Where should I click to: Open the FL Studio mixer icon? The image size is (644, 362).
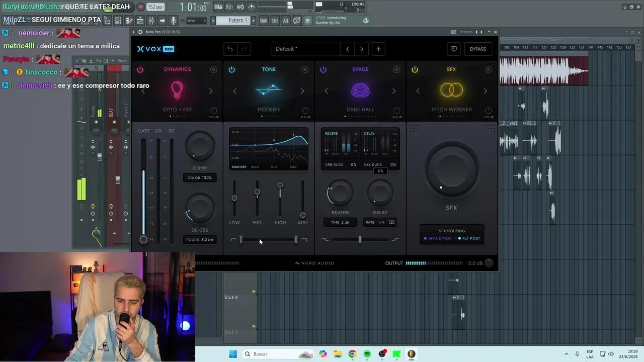(x=151, y=21)
